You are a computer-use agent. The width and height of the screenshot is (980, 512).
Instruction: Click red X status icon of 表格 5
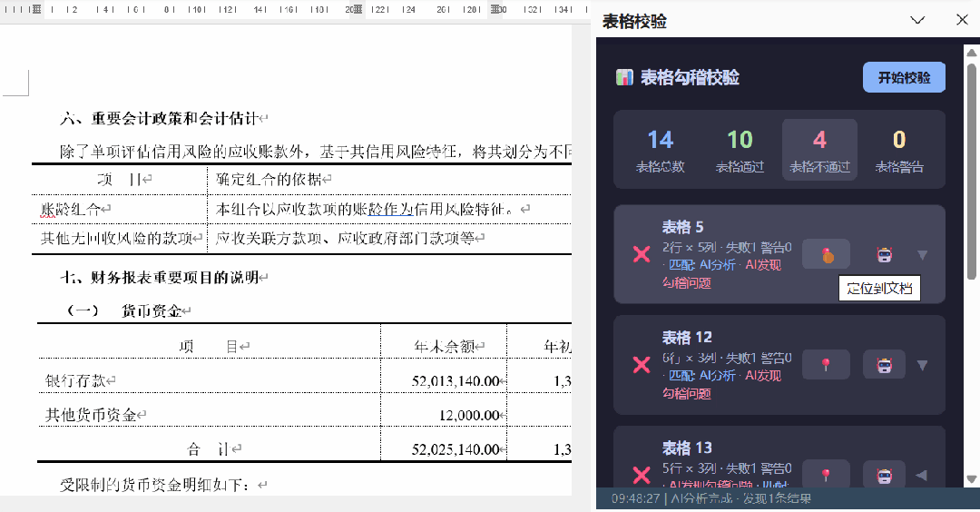tap(642, 254)
